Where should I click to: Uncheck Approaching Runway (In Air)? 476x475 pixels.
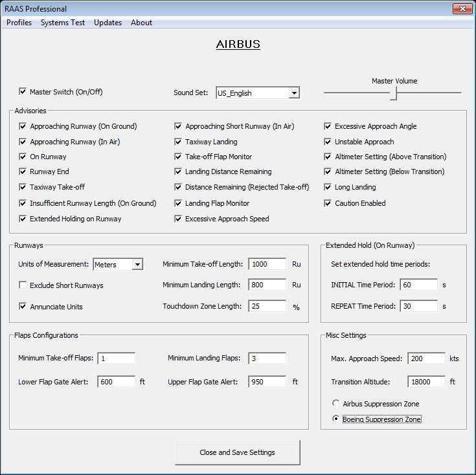point(23,142)
